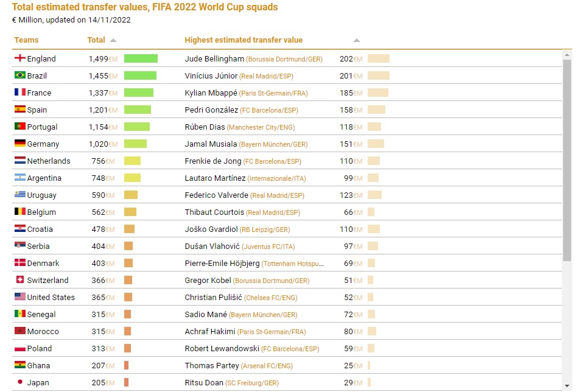582x392 pixels.
Task: Click the Total column header
Action: [96, 40]
